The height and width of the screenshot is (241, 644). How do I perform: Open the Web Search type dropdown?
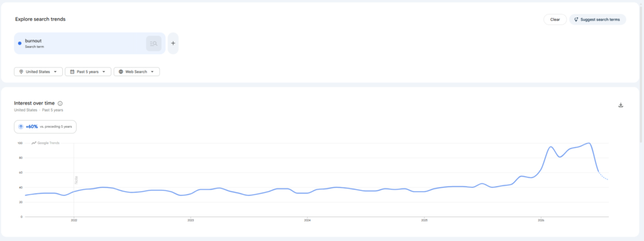coord(136,72)
